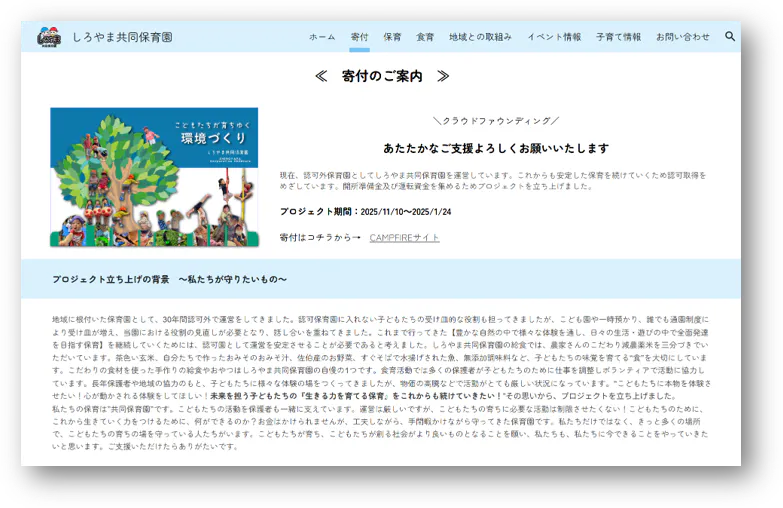Navigate to the 食育 page
Viewport: 783px width, 508px height.
pos(425,37)
